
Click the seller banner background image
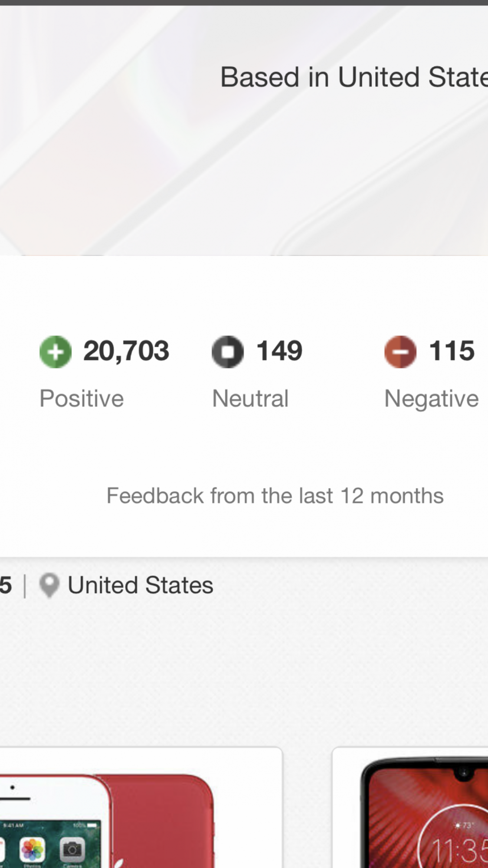click(x=244, y=130)
